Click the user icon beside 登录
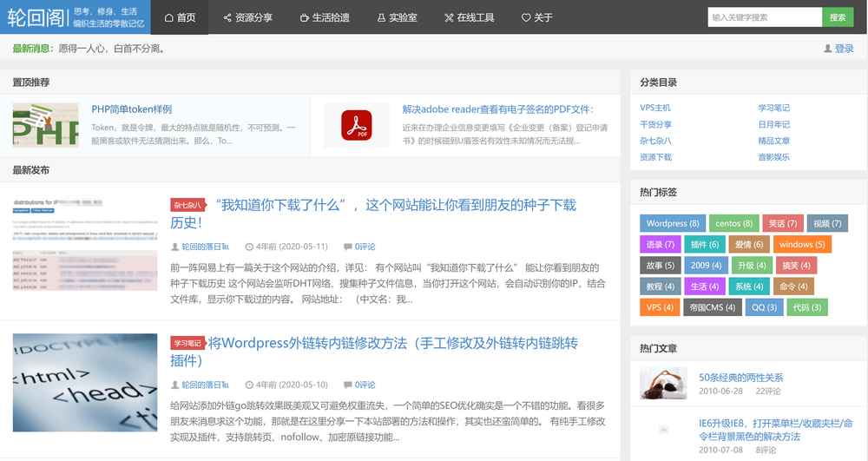 click(827, 49)
